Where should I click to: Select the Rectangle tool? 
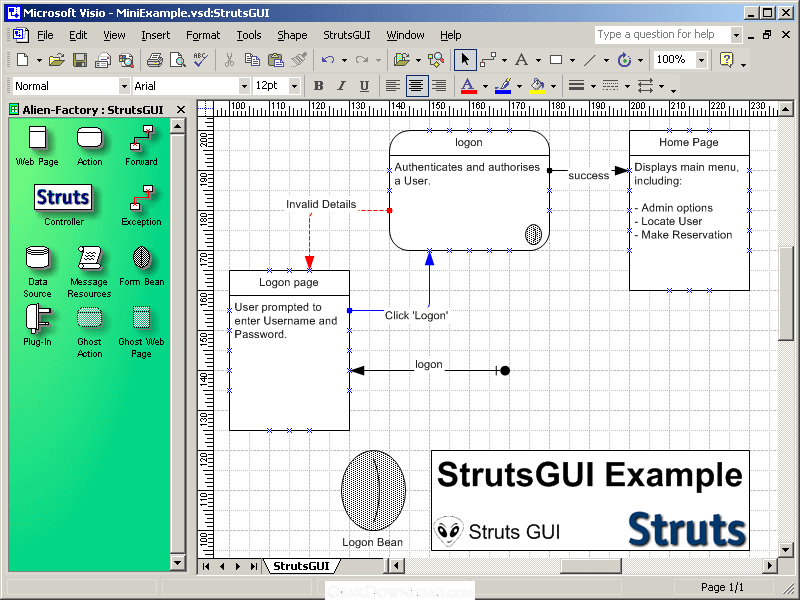point(556,60)
